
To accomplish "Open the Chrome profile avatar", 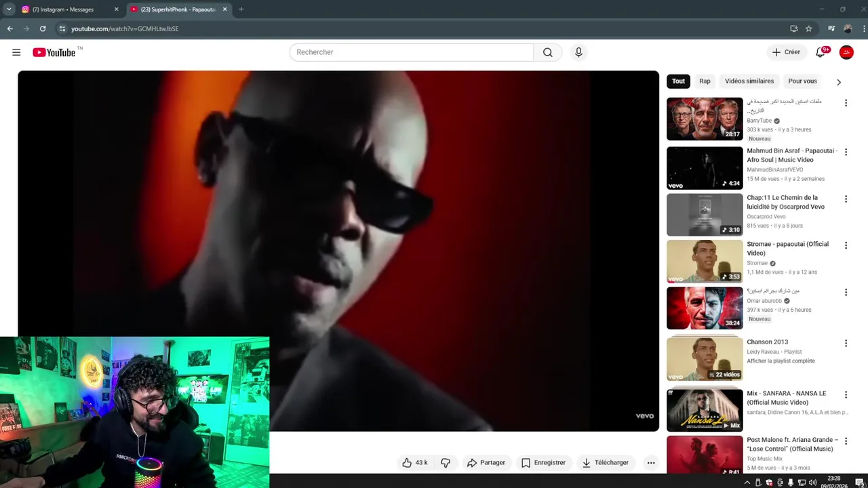I will click(848, 28).
